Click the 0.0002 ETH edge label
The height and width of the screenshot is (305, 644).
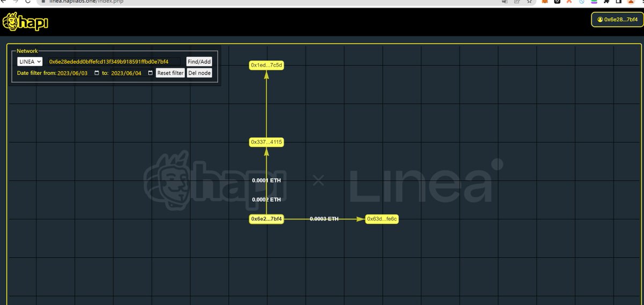[x=266, y=199]
